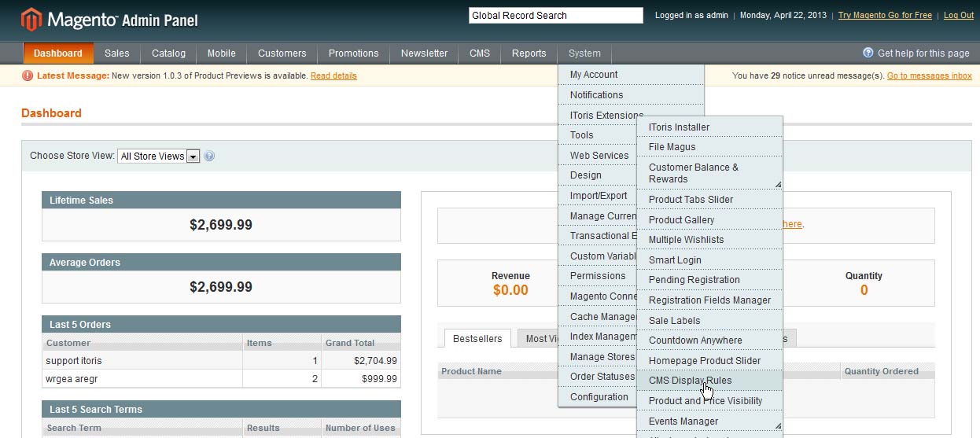Click the Read details link
The height and width of the screenshot is (438, 980).
pos(333,76)
